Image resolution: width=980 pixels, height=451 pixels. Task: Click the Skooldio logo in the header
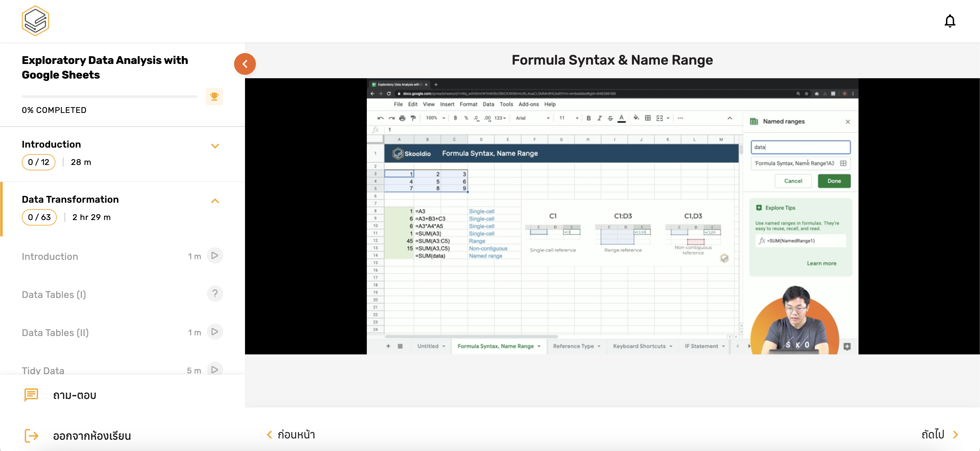35,21
